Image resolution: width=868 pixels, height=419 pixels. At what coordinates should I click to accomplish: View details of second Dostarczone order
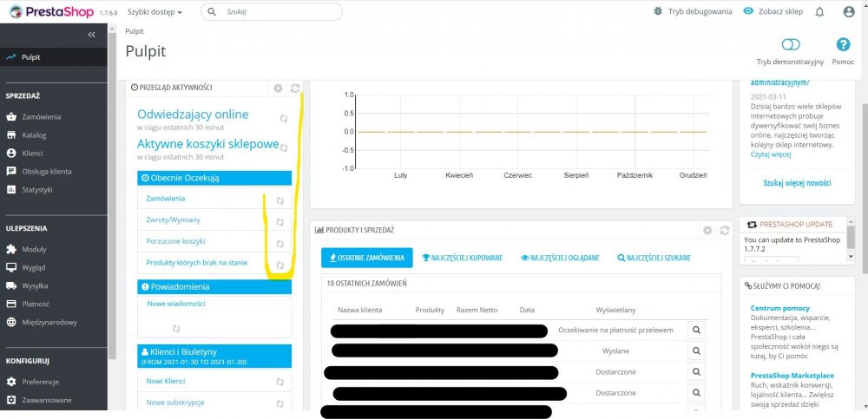coord(696,393)
